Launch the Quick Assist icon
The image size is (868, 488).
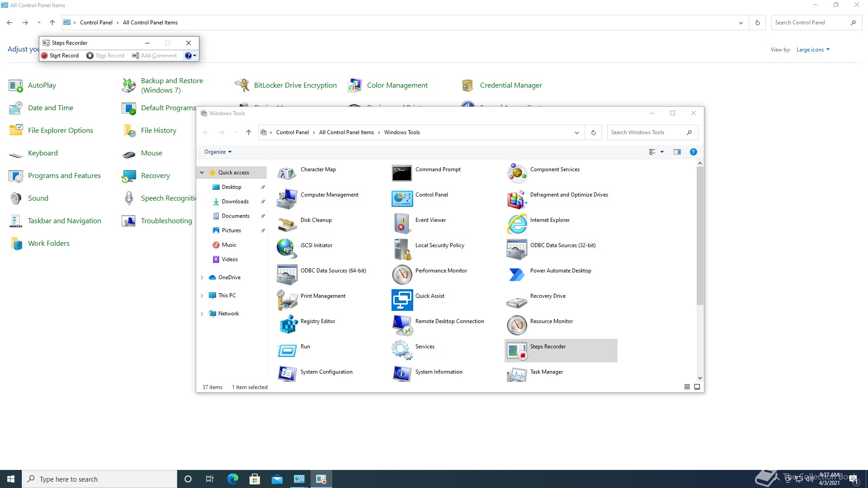[x=402, y=300]
